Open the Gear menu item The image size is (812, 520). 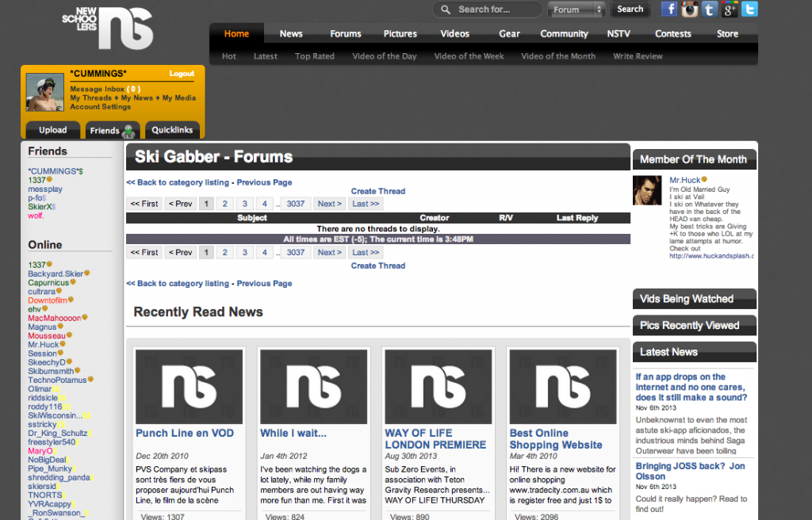coord(509,34)
